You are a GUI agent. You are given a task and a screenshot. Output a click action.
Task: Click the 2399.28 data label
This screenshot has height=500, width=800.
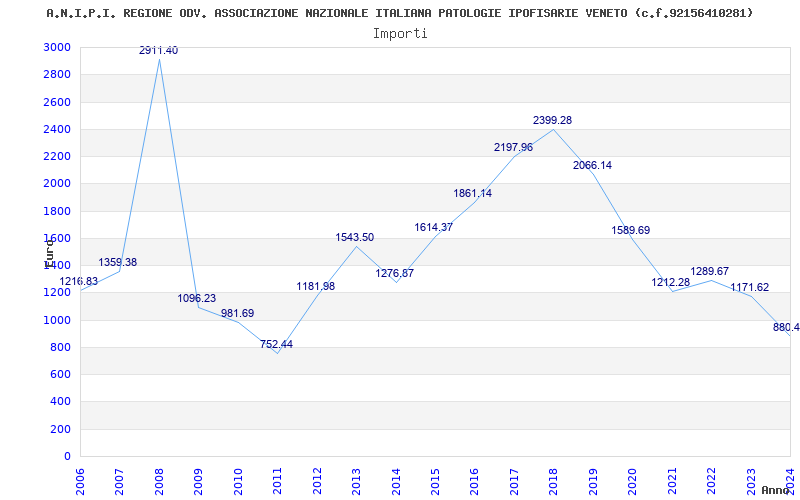pyautogui.click(x=553, y=120)
